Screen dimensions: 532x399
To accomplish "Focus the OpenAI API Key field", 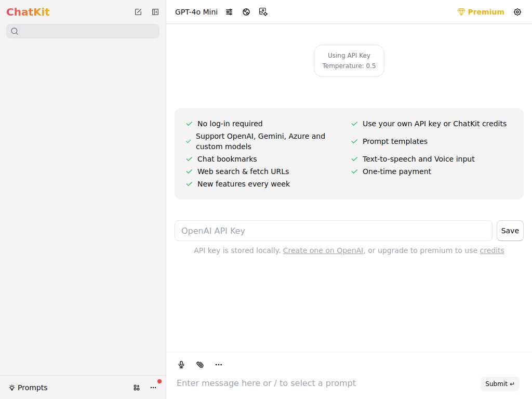I will tap(333, 231).
